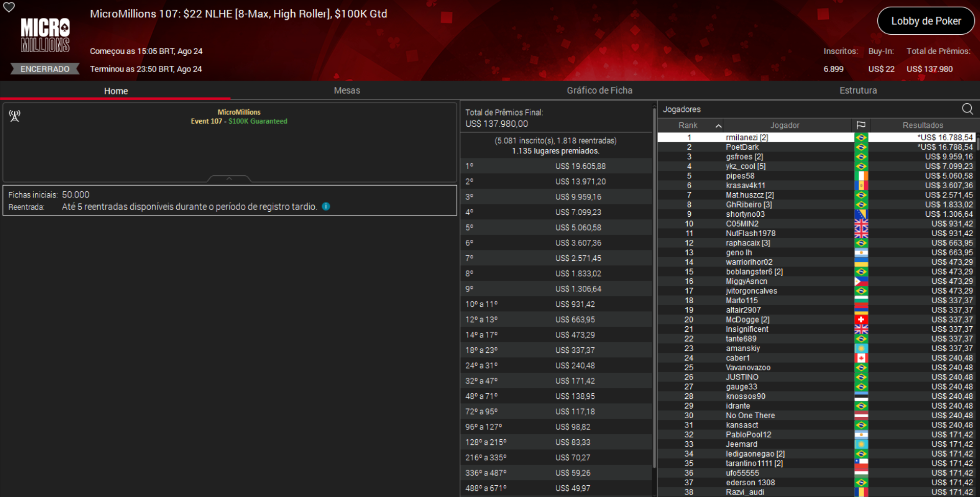Click Brazil flag next to rmilanezi
This screenshot has height=497, width=980.
tap(861, 138)
